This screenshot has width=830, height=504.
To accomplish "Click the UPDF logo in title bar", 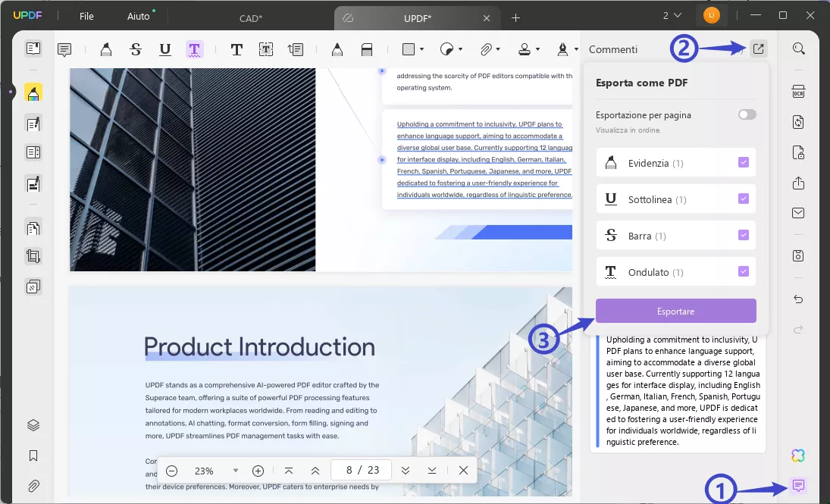I will click(27, 16).
